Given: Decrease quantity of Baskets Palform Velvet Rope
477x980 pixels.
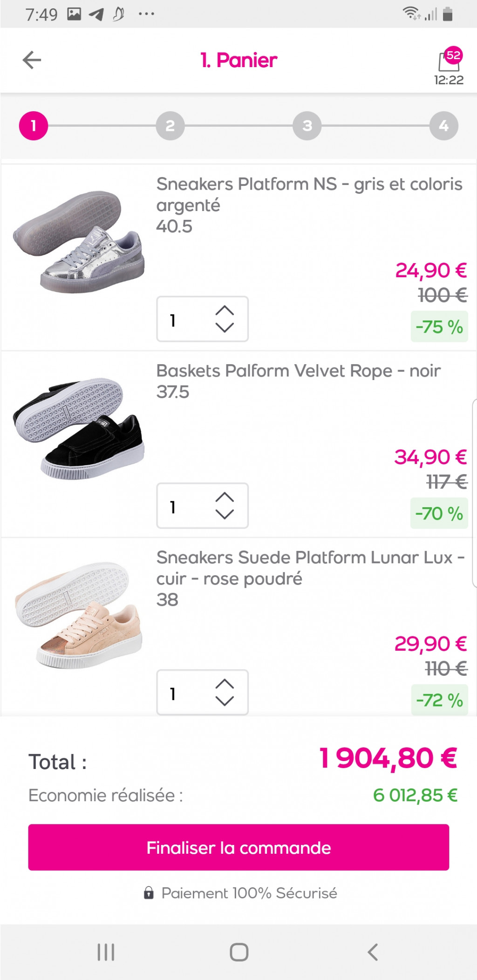Looking at the screenshot, I should [225, 514].
